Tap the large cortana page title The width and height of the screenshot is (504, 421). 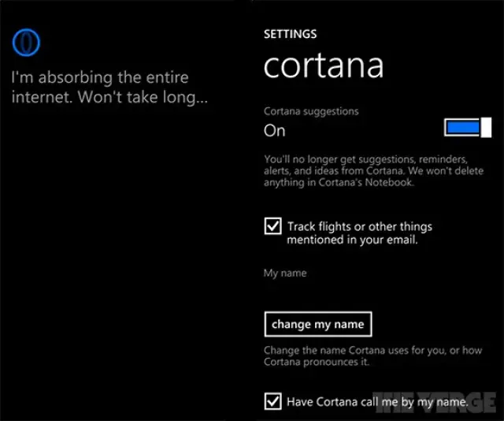pos(323,66)
